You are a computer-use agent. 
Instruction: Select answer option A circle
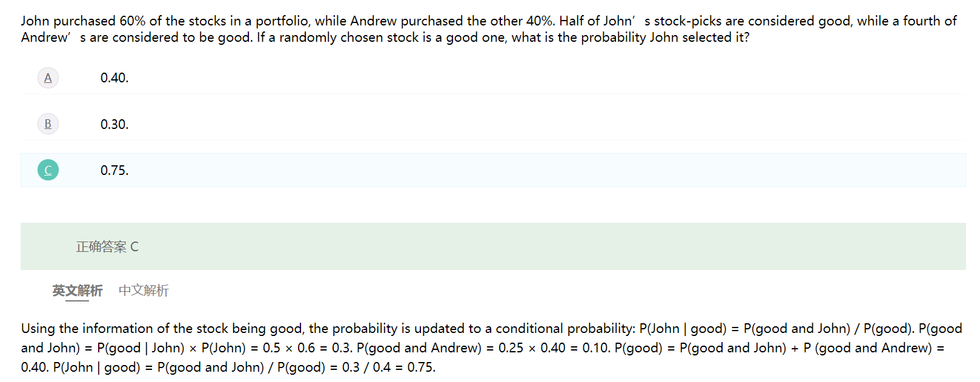(48, 78)
